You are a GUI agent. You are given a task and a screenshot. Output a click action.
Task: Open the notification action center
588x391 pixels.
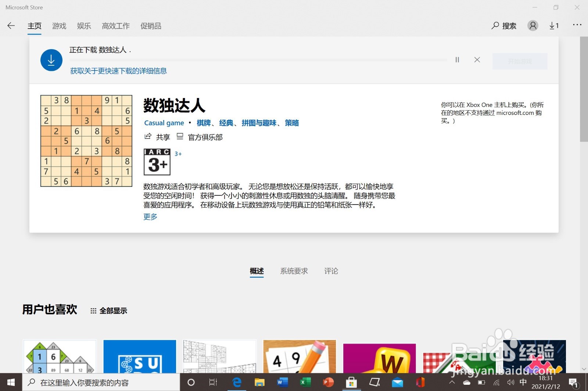point(574,383)
